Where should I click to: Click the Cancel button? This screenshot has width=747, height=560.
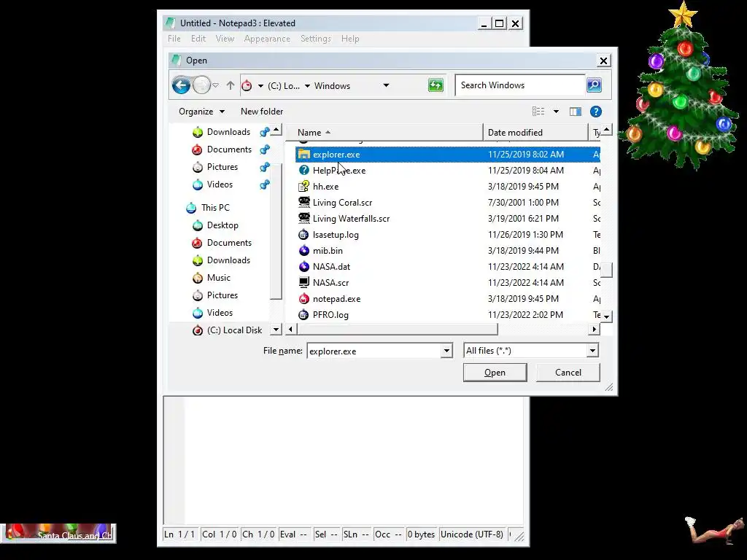point(568,373)
